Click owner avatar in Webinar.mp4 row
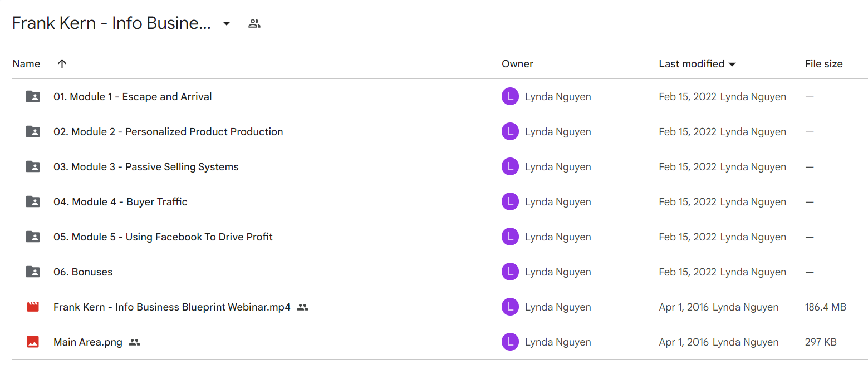 (x=510, y=307)
